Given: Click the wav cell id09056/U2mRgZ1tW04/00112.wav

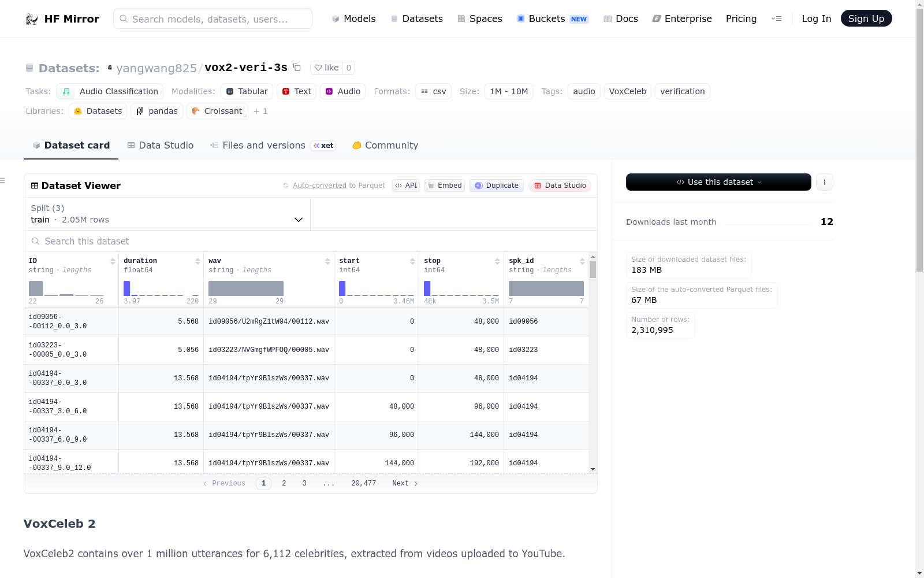Looking at the screenshot, I should tap(269, 322).
